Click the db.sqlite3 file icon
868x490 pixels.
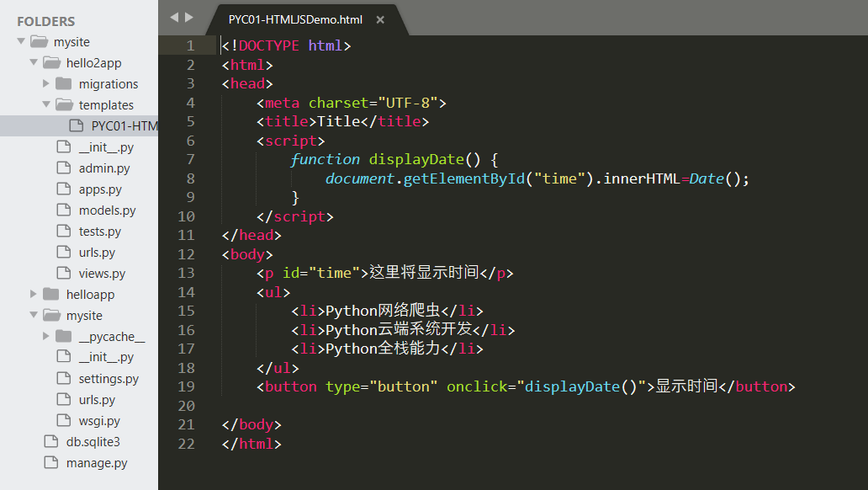coord(50,441)
